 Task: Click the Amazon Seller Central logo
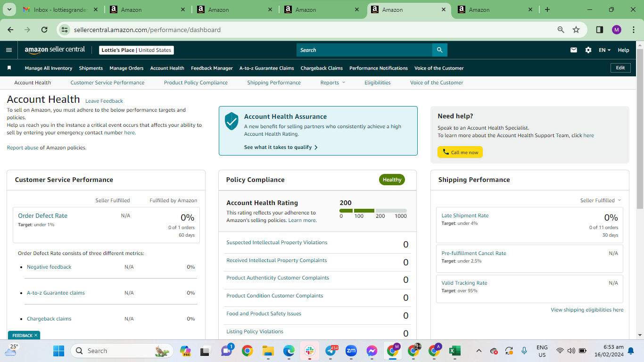click(x=55, y=50)
